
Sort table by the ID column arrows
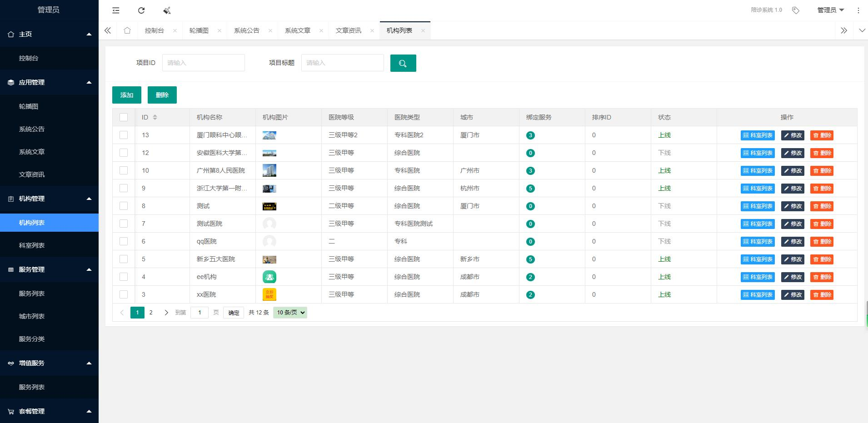[155, 117]
